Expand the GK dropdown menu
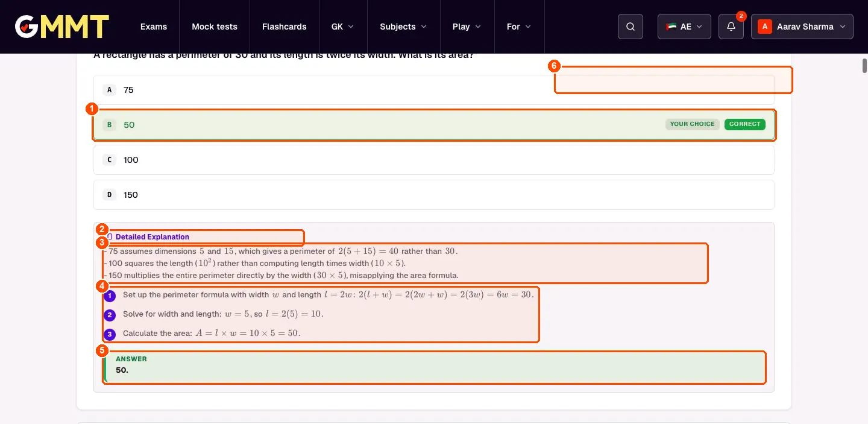This screenshot has width=868, height=424. click(343, 27)
